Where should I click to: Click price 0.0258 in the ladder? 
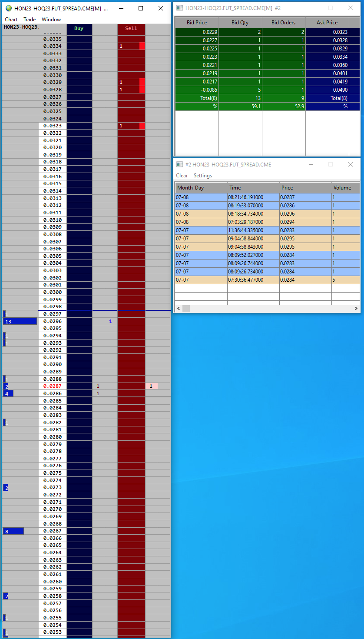[x=53, y=596]
